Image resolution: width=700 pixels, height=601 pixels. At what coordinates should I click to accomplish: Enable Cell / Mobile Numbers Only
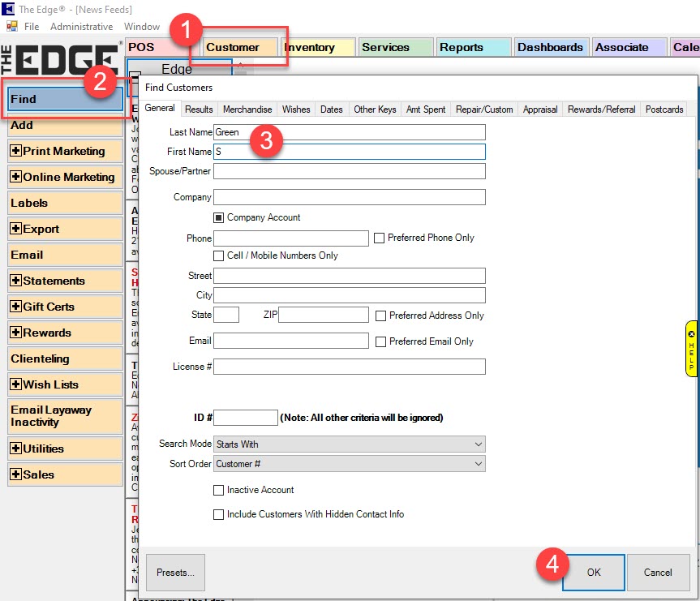click(218, 255)
